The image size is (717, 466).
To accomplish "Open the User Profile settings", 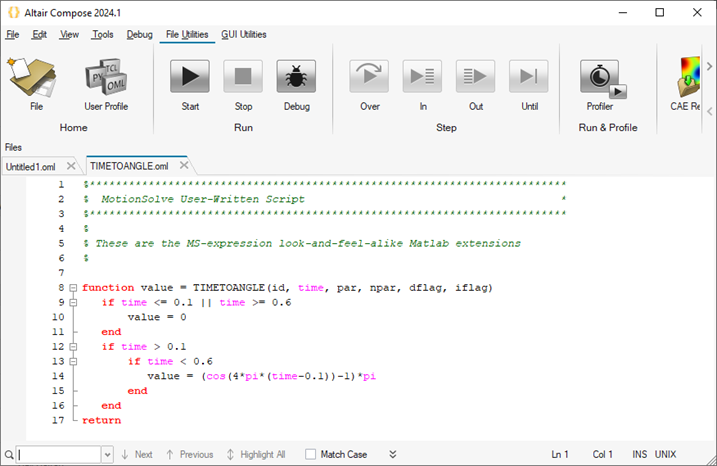I will [106, 85].
